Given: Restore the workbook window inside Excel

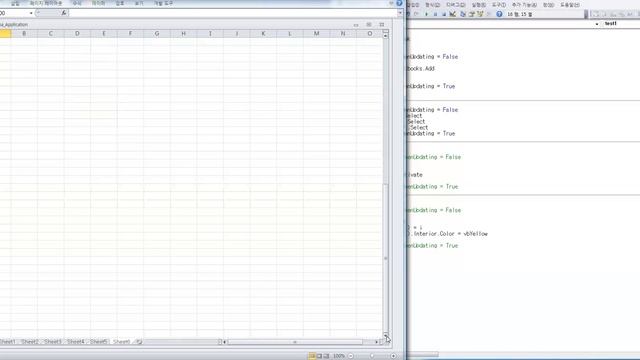Looking at the screenshot, I should pyautogui.click(x=369, y=25).
